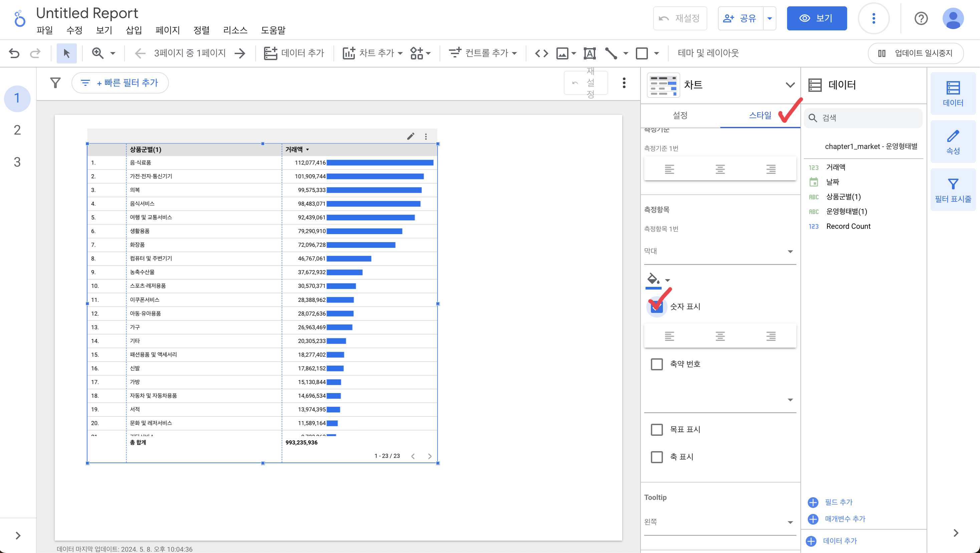This screenshot has height=553, width=980.
Task: Open the help question mark icon
Action: click(x=921, y=18)
